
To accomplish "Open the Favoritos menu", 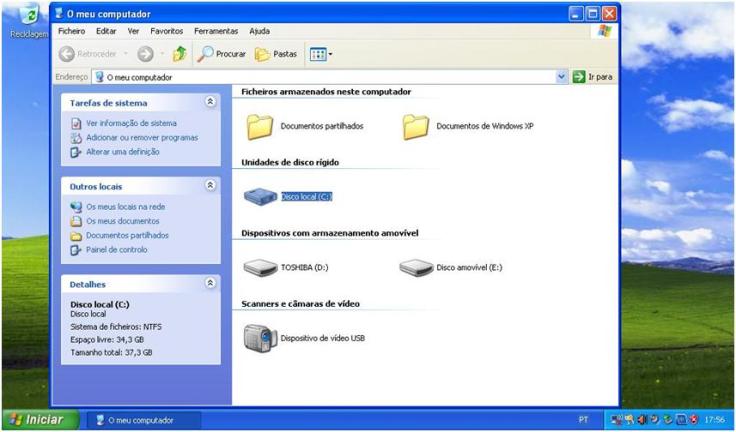I will (x=167, y=31).
